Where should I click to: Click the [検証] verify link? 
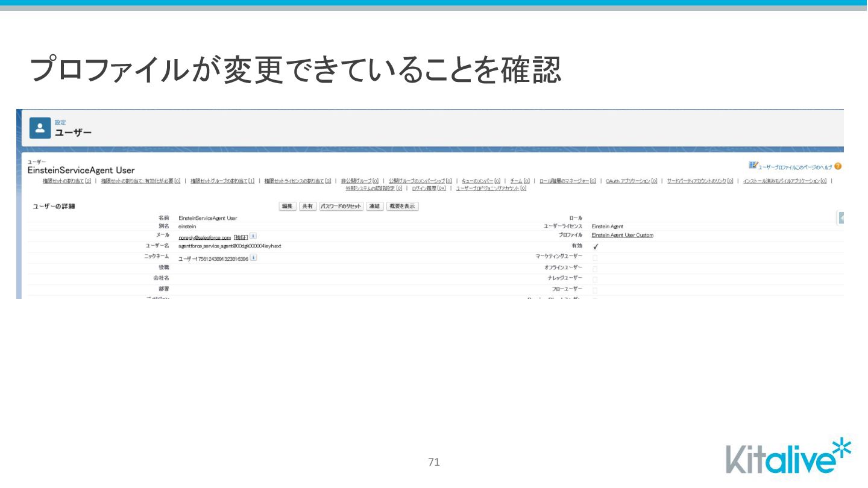point(241,237)
